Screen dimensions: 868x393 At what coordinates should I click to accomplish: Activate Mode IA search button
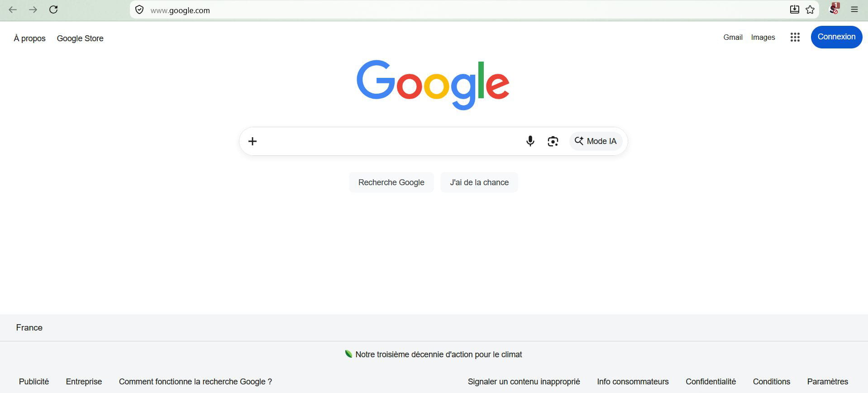click(596, 141)
